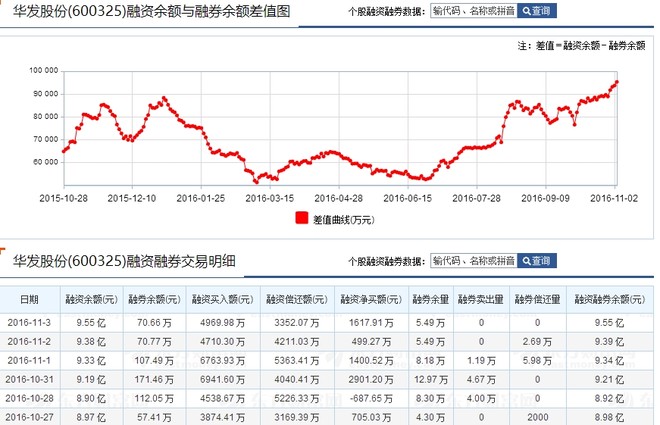The image size is (660, 425).
Task: Click the top 查询 search button
Action: click(x=537, y=11)
